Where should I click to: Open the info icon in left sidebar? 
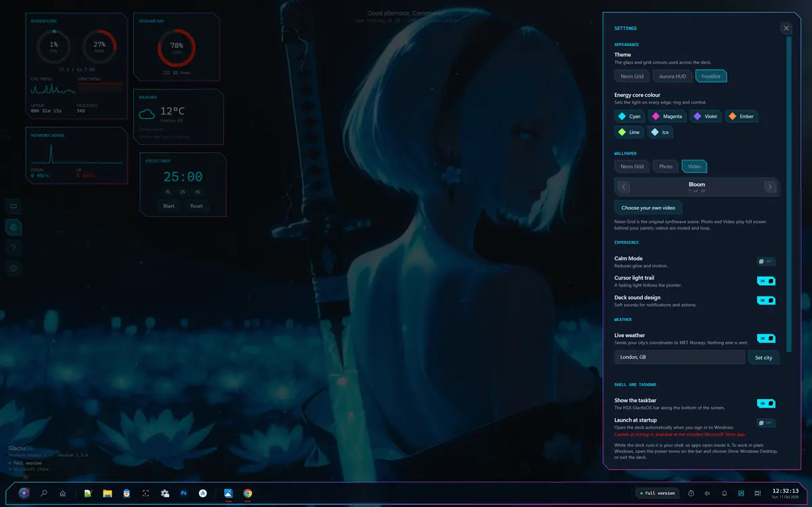tap(13, 269)
